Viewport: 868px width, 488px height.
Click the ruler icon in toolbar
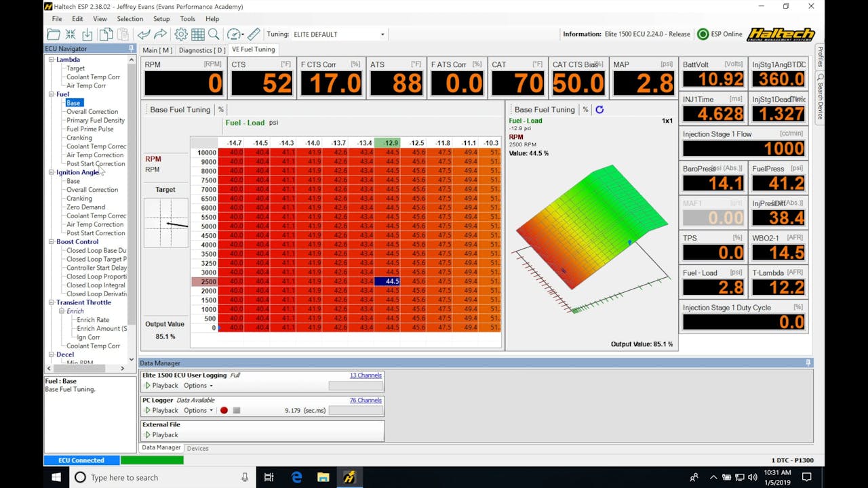(x=254, y=34)
